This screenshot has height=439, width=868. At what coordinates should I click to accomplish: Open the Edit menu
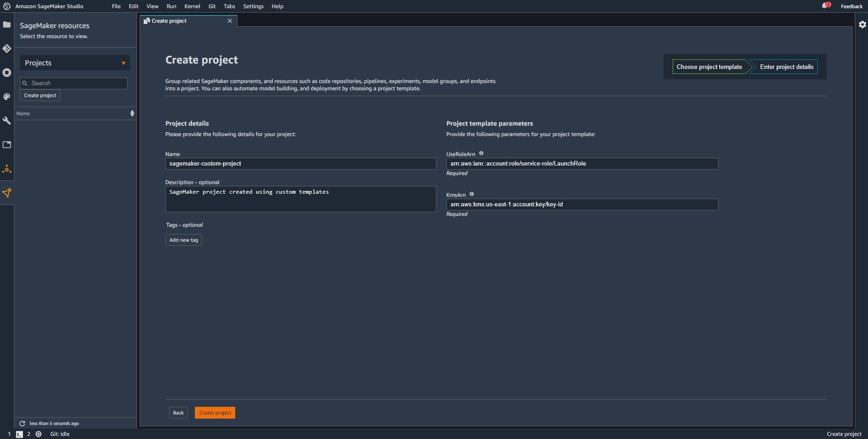click(x=134, y=6)
